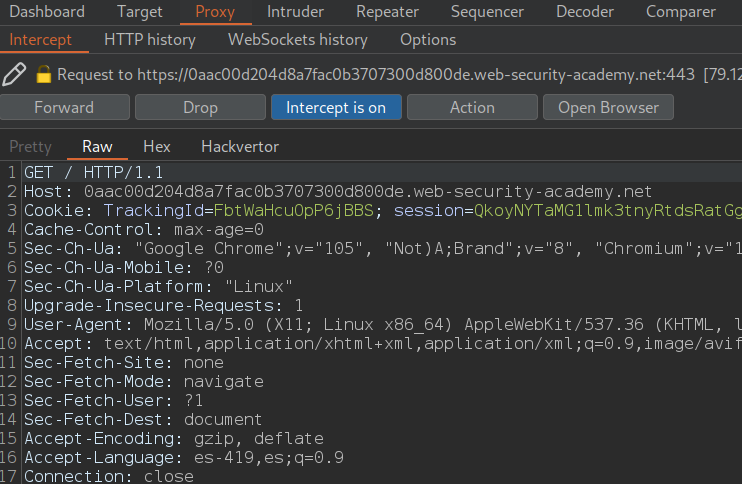Image resolution: width=742 pixels, height=484 pixels.
Task: Launch Burp's browser with Open Browser
Action: click(x=608, y=107)
